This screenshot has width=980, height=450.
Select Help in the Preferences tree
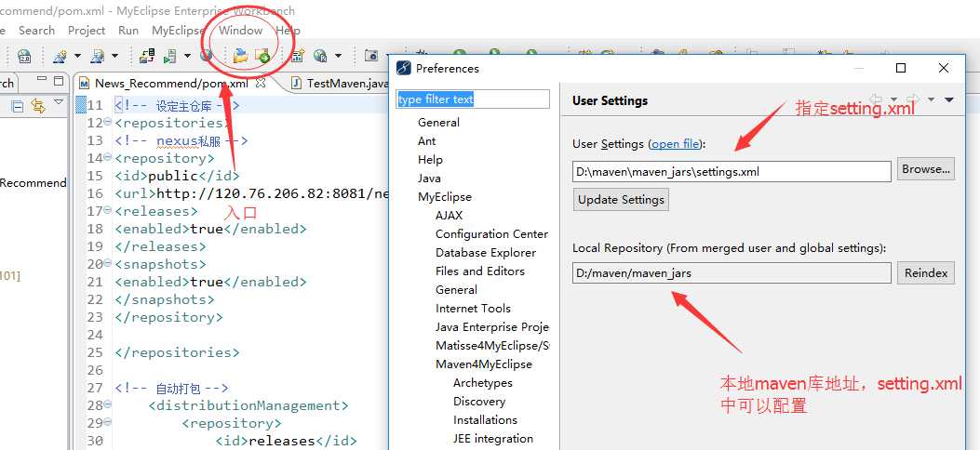pos(430,160)
